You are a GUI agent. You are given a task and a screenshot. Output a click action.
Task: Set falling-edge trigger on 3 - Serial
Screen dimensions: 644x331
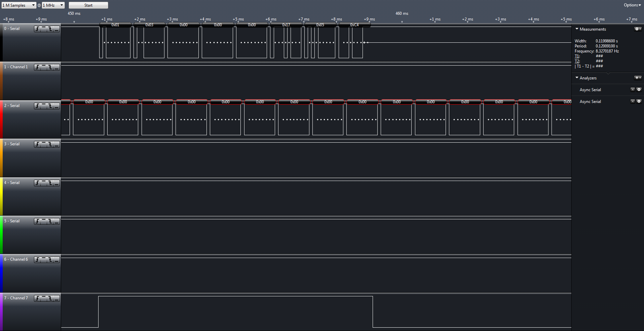tap(50, 144)
